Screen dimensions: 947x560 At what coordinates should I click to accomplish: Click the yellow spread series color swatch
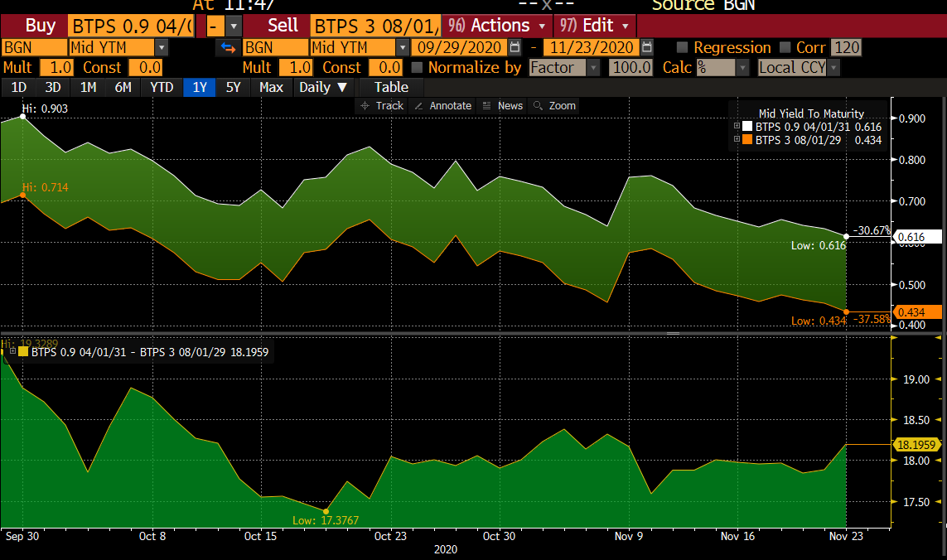point(23,351)
